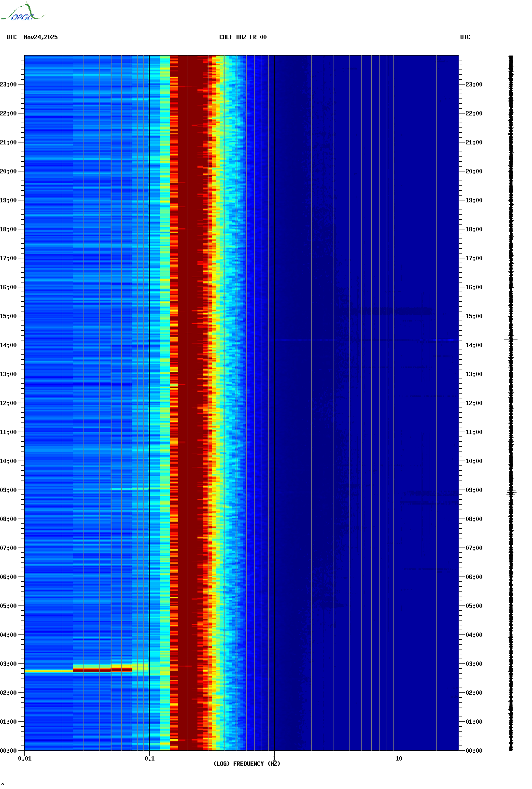Image resolution: width=532 pixels, height=789 pixels.
Task: Click the 10 Hz frequency axis label
Action: (399, 759)
